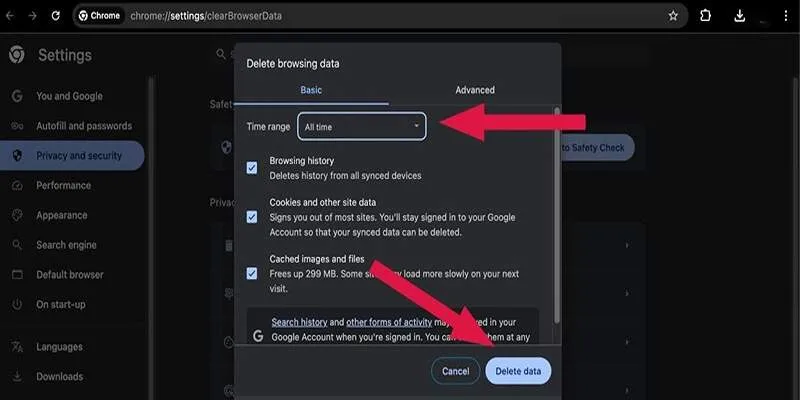Click the Google G icon in dialog notice
This screenshot has width=800, height=400.
point(258,336)
